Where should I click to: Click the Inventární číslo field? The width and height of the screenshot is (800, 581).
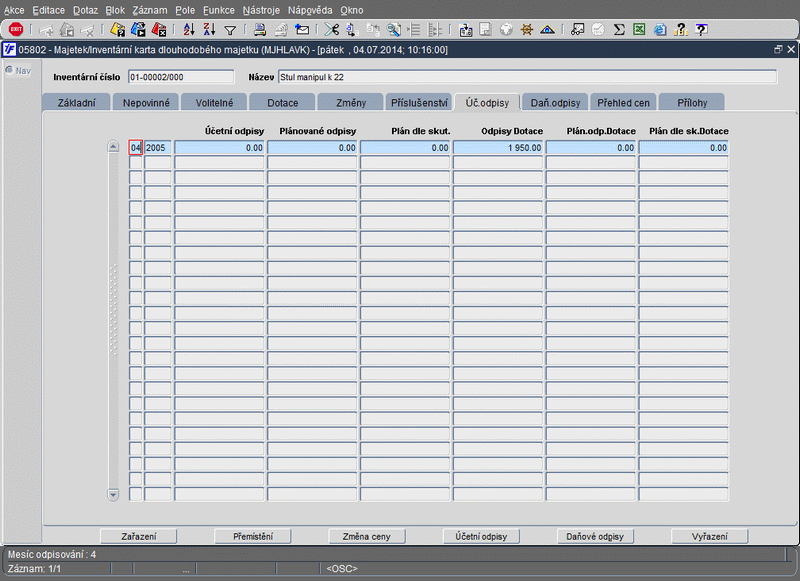pos(181,77)
